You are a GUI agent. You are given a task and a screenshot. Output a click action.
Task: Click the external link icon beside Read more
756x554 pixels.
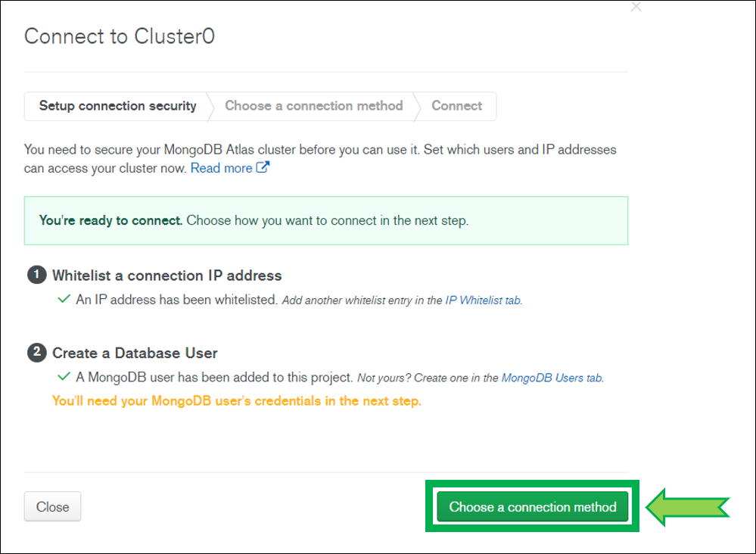coord(263,167)
